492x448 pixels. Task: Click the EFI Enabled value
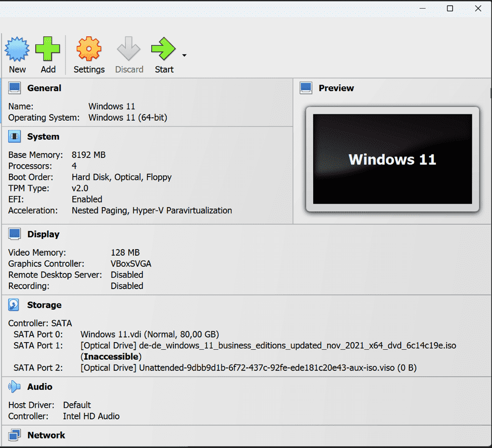[87, 199]
